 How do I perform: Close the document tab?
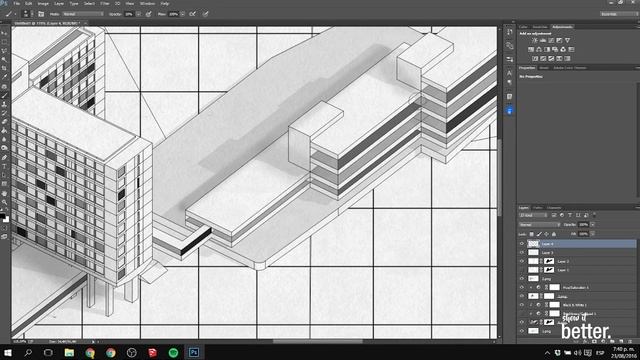pyautogui.click(x=85, y=24)
